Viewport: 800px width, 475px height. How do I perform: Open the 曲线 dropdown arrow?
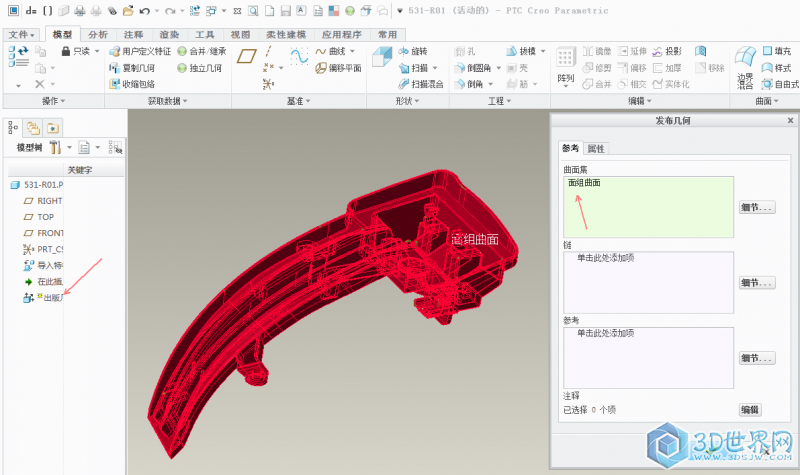point(352,52)
